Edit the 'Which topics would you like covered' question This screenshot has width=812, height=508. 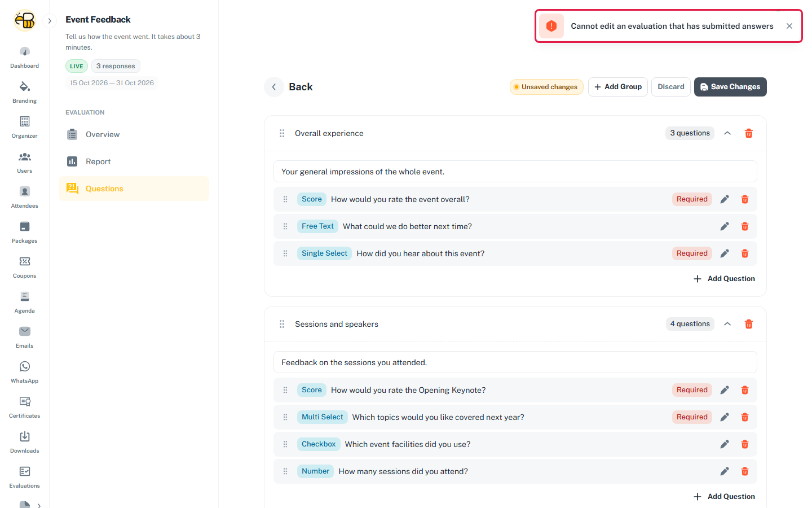[725, 417]
